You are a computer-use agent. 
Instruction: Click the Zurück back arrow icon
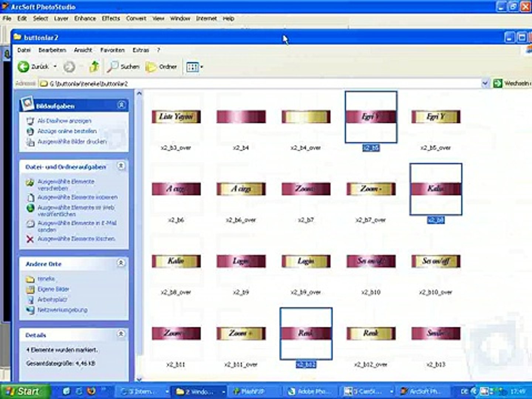click(24, 67)
